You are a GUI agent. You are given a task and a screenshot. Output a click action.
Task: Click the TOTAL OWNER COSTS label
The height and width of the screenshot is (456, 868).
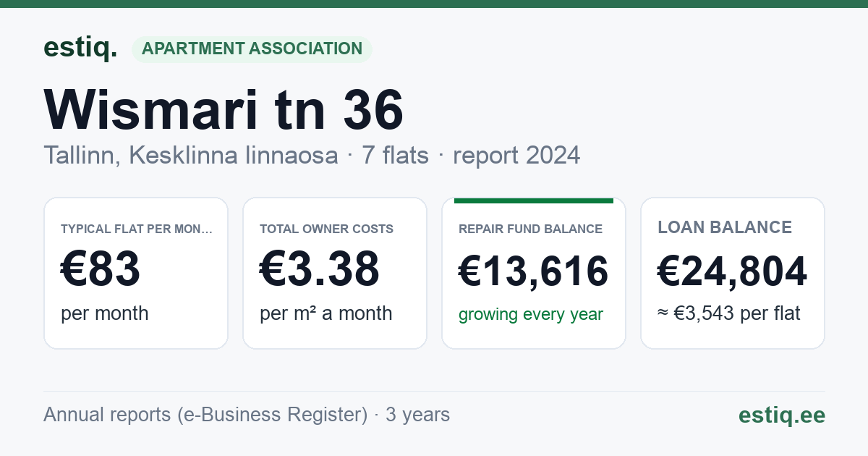point(326,229)
